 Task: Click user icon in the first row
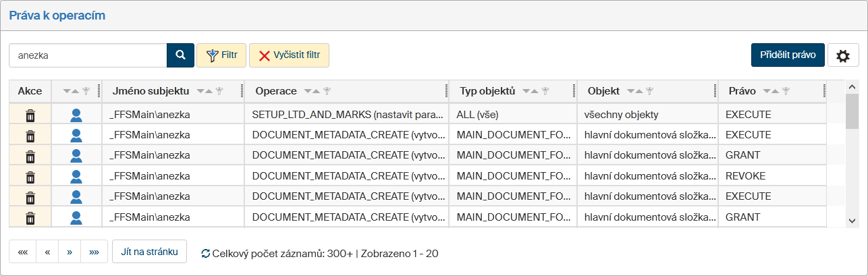(76, 115)
